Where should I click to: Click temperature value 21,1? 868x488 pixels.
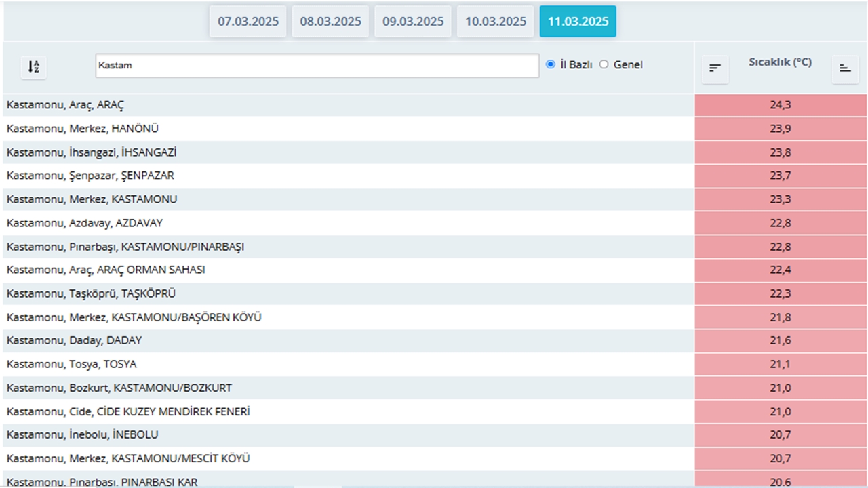781,364
